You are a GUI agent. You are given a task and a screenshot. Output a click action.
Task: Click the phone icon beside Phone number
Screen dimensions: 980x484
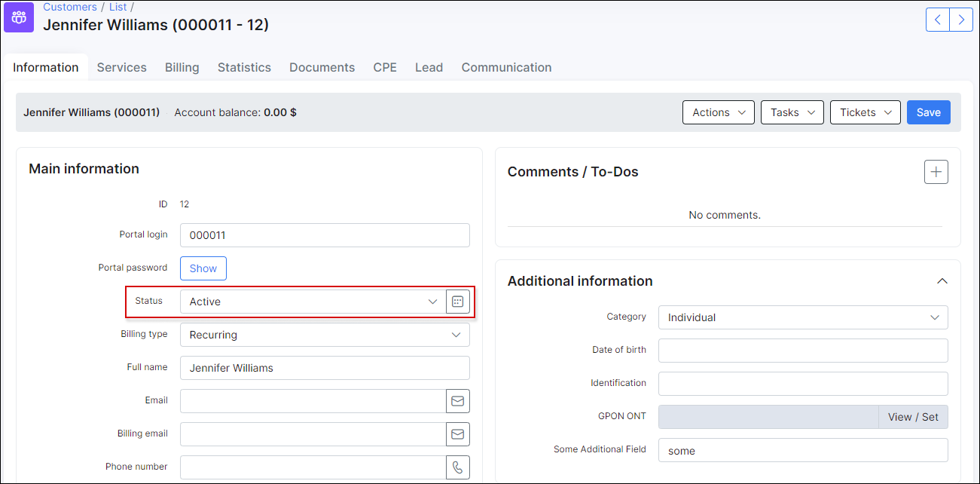point(457,467)
